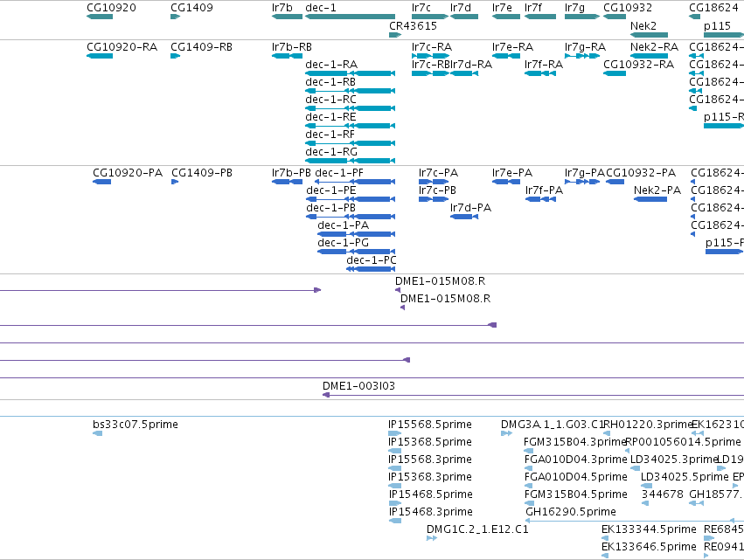Select EST FGA010D04.5prime
Image resolution: width=744 pixels, height=560 pixels.
(x=529, y=486)
